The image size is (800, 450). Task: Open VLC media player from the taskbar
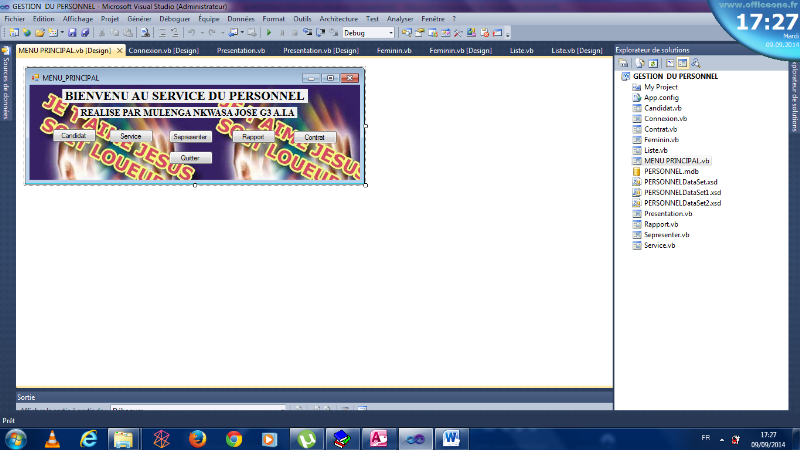[52, 439]
